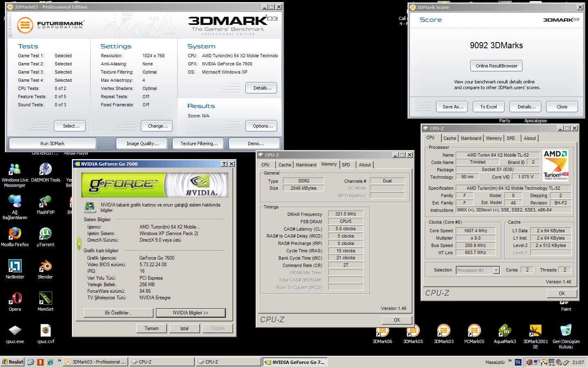Click Change settings button in 3DMark03

point(158,126)
